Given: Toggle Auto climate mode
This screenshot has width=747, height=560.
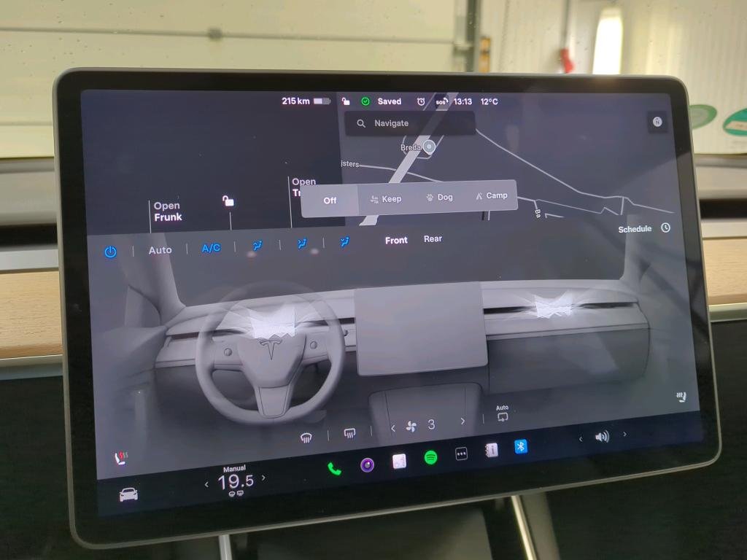Looking at the screenshot, I should [160, 250].
